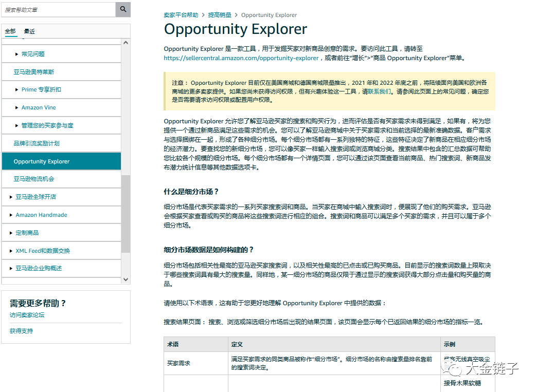Go to 提高销量 breadcrumb
This screenshot has height=392, width=536.
(220, 15)
